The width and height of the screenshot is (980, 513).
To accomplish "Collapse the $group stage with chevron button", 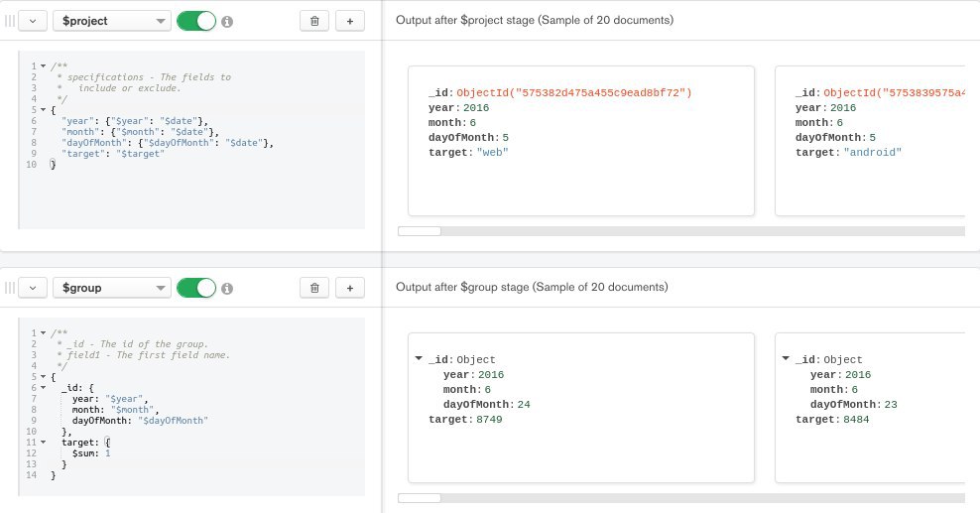I will click(33, 288).
